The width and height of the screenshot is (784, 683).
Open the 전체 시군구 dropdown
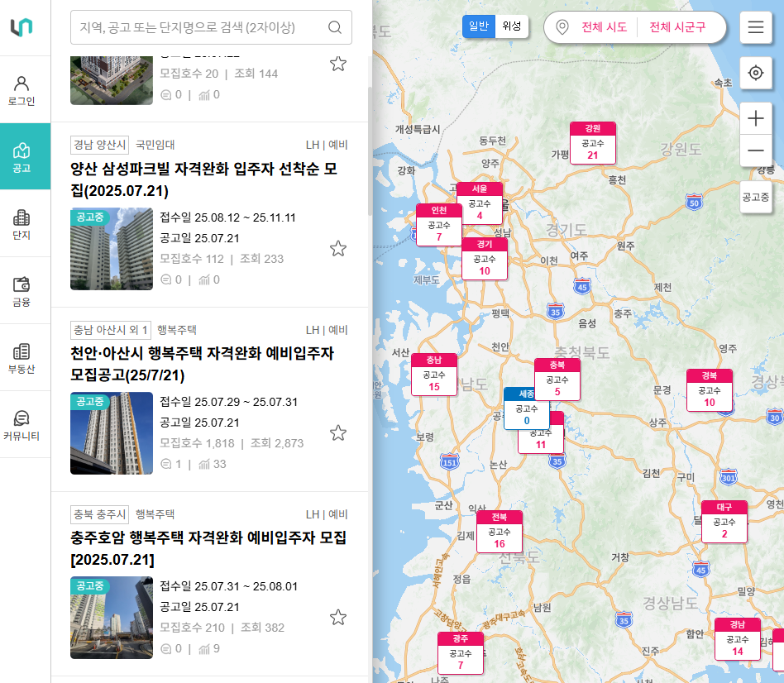coord(678,27)
